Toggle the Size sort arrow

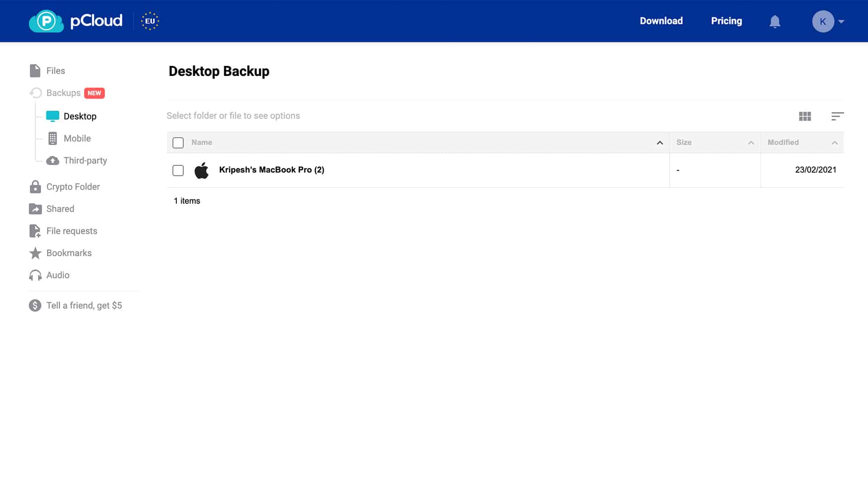pyautogui.click(x=751, y=143)
